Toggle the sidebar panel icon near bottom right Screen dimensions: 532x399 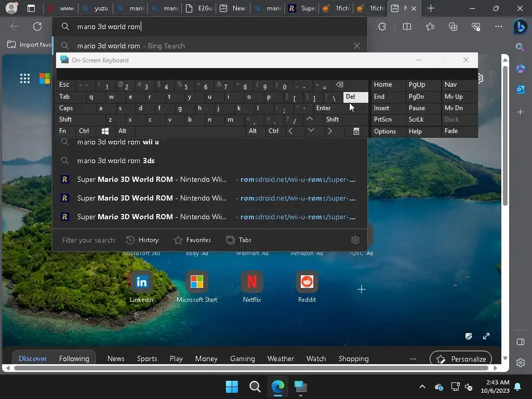pos(521,342)
